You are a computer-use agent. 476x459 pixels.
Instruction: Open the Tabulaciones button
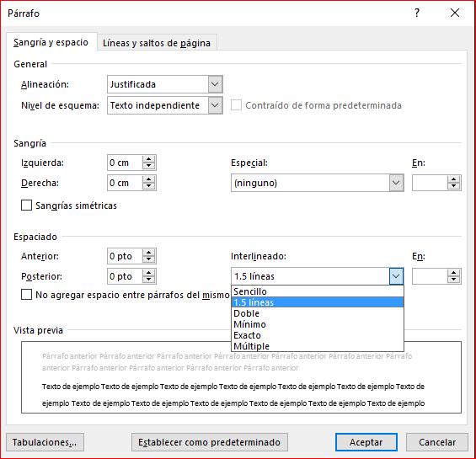(45, 442)
